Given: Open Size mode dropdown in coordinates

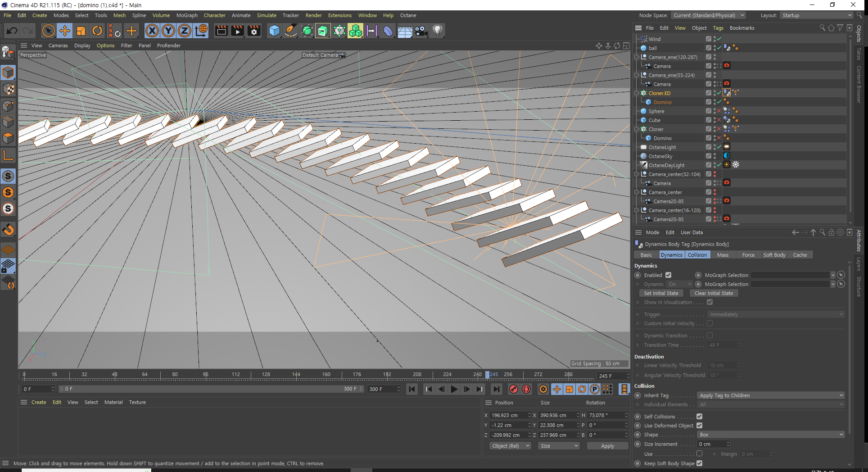Looking at the screenshot, I should 559,446.
